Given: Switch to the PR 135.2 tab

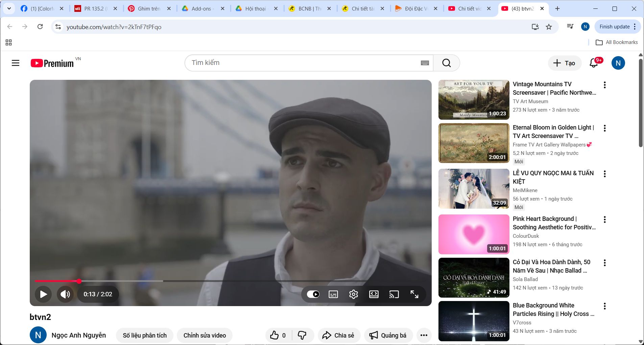Looking at the screenshot, I should click(x=96, y=9).
